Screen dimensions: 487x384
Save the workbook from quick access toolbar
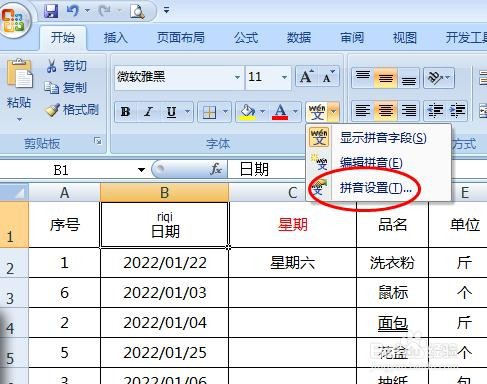(x=51, y=11)
